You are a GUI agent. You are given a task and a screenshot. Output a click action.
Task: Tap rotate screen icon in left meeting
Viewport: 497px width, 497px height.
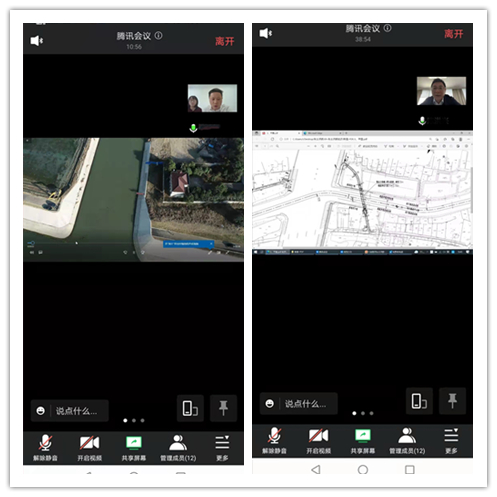190,408
